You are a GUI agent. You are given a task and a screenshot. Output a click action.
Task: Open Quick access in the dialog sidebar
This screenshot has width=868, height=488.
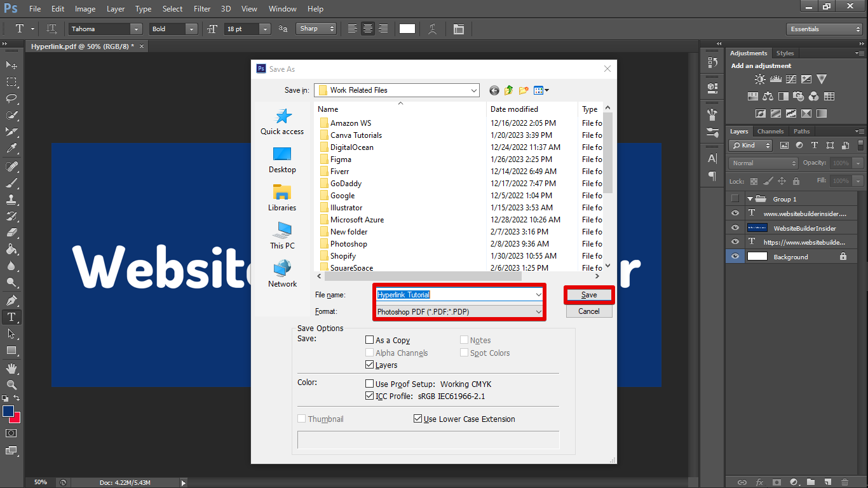pyautogui.click(x=282, y=121)
